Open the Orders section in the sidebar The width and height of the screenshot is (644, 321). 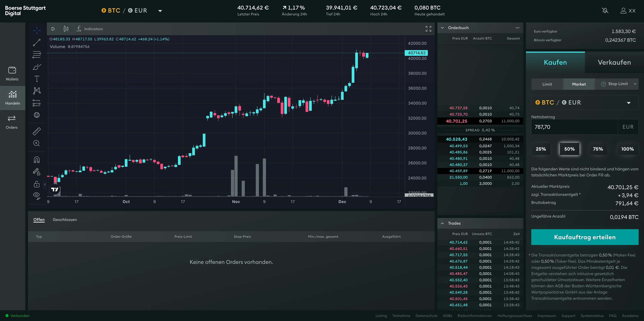[12, 122]
